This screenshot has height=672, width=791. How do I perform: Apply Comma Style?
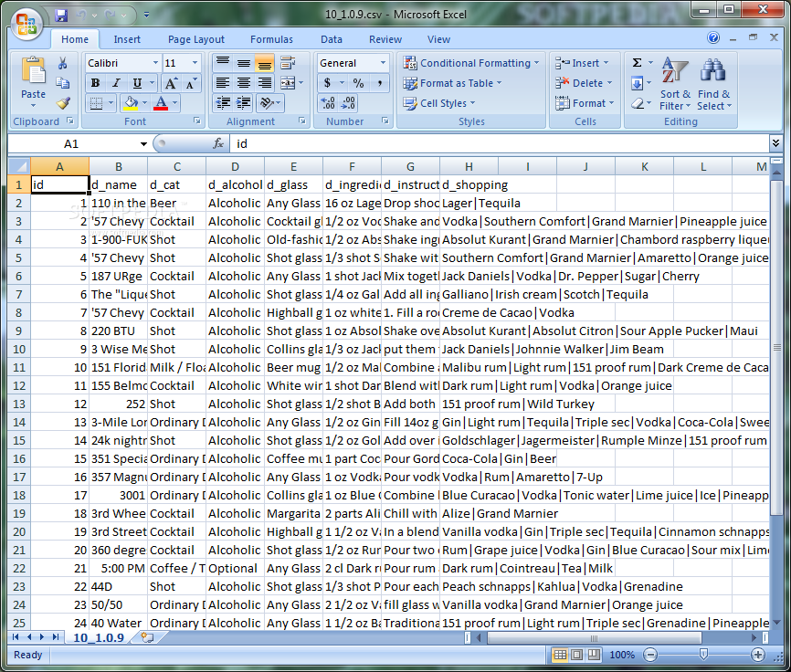379,83
